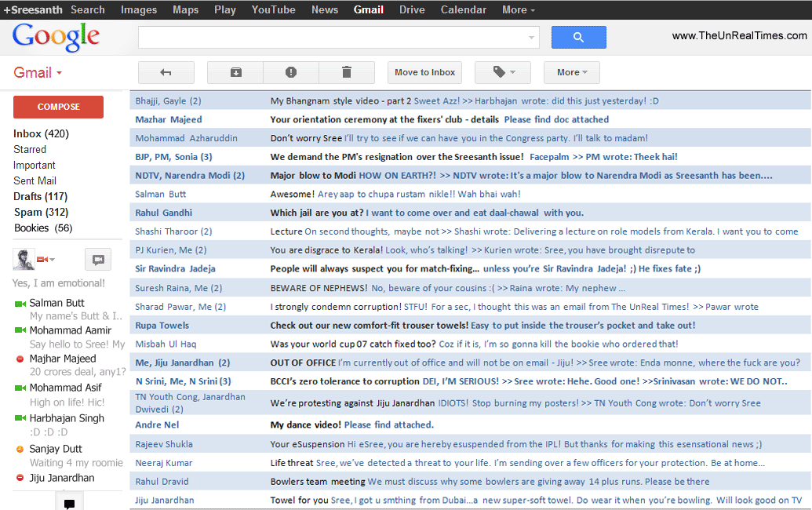Click the COMPOSE button
The image size is (812, 510).
[x=59, y=107]
